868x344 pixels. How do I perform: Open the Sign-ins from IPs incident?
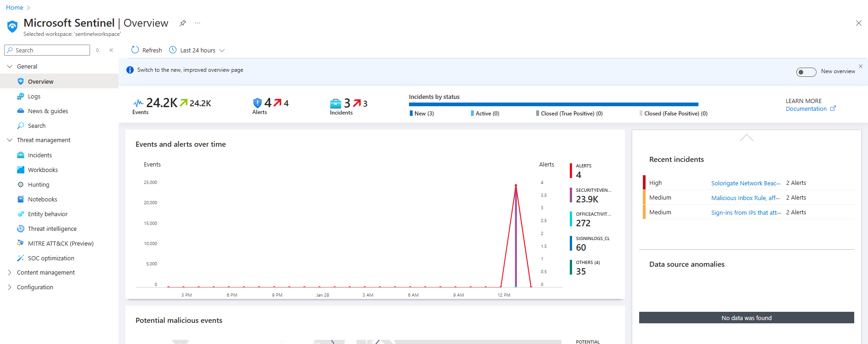point(746,212)
